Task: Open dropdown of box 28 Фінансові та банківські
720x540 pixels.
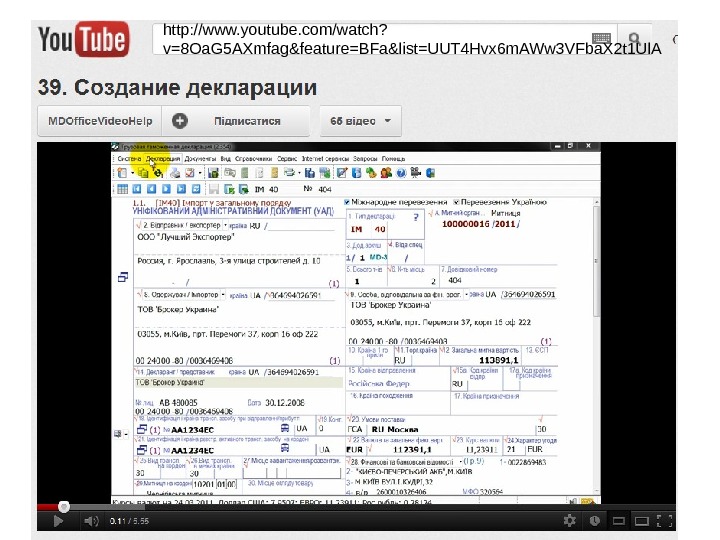Action: (461, 461)
